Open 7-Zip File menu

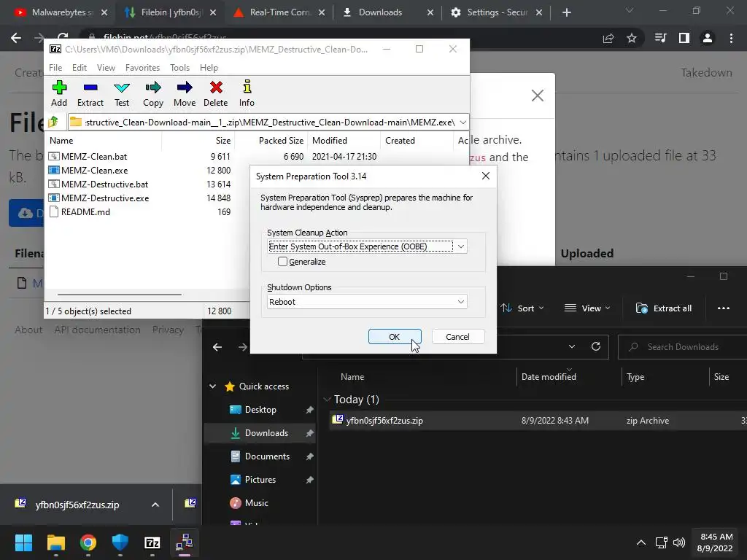[55, 68]
